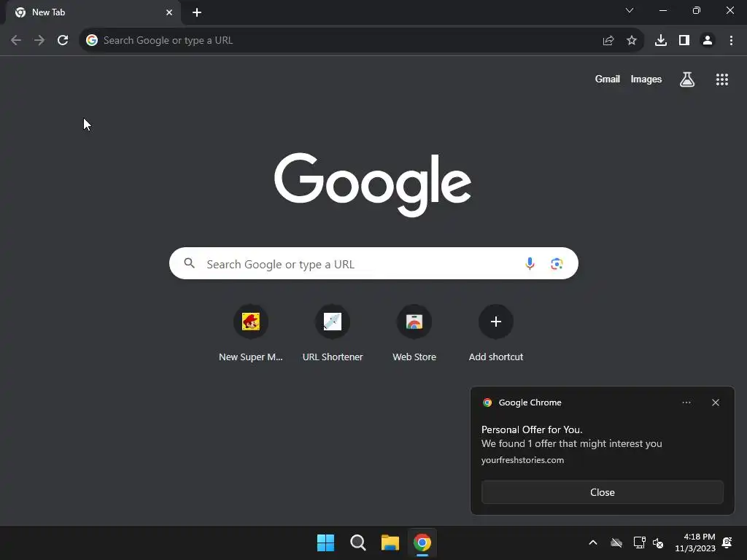747x560 pixels.
Task: Reload the current page
Action: pyautogui.click(x=63, y=41)
